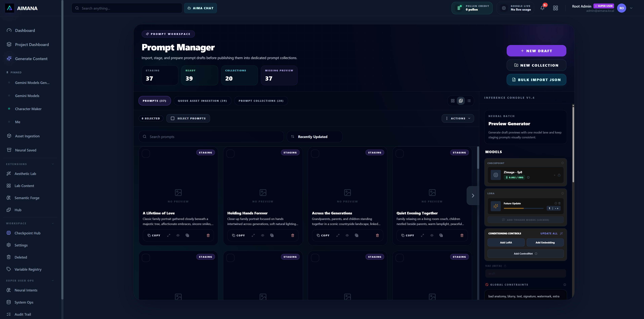Open the apps grid icon in header

(x=555, y=8)
